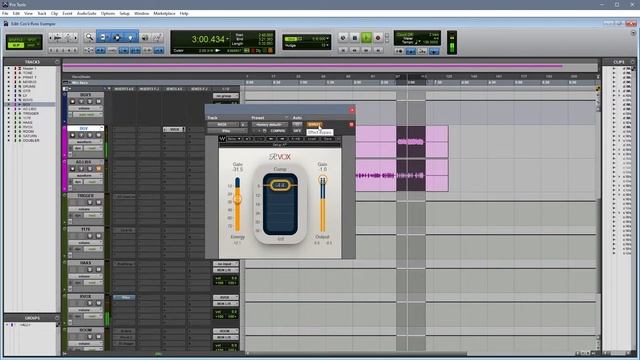The width and height of the screenshot is (640, 360).
Task: Close the R-Vox plugin window
Action: point(351,110)
